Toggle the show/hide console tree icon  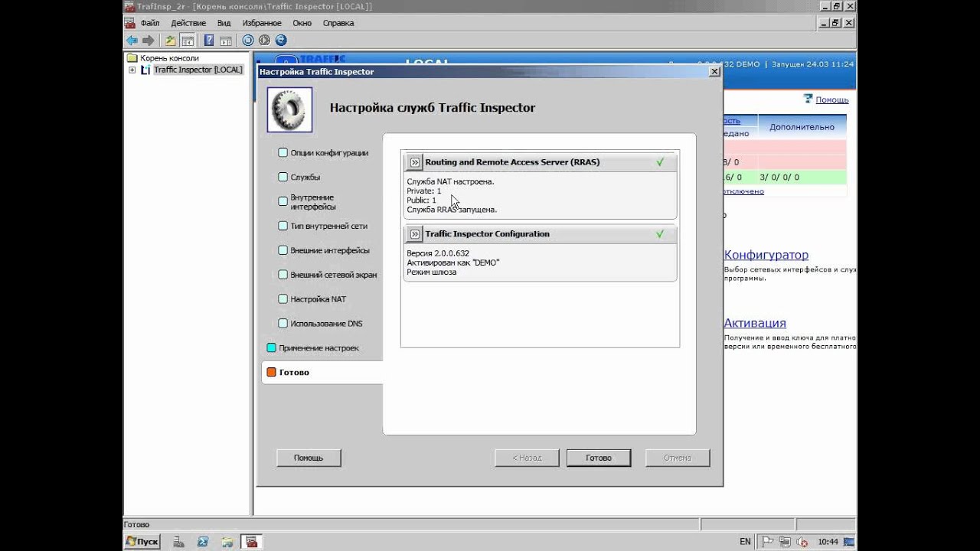188,41
